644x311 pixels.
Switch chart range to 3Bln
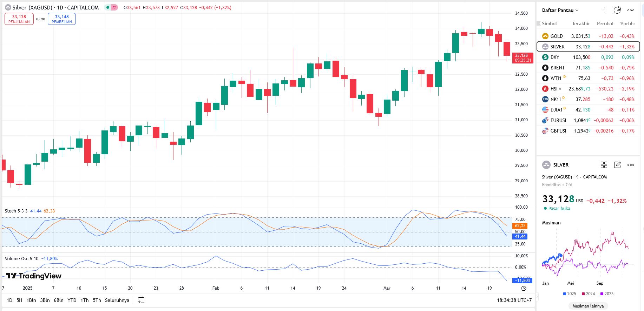point(45,300)
